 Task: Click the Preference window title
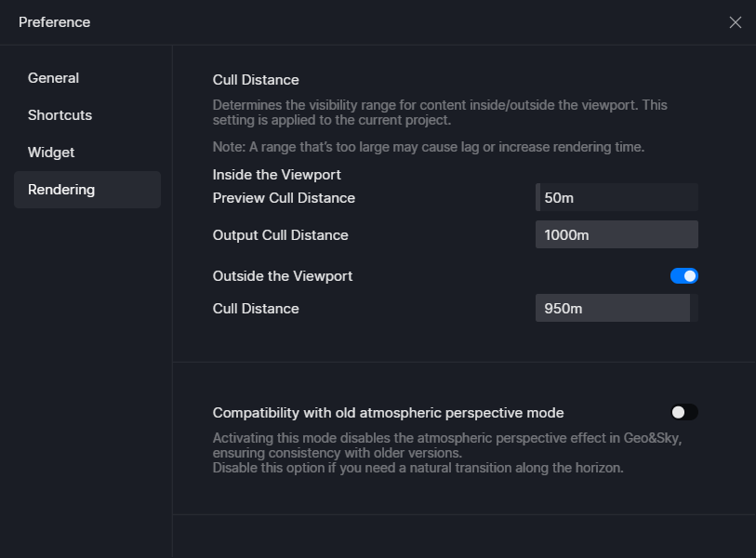point(55,22)
